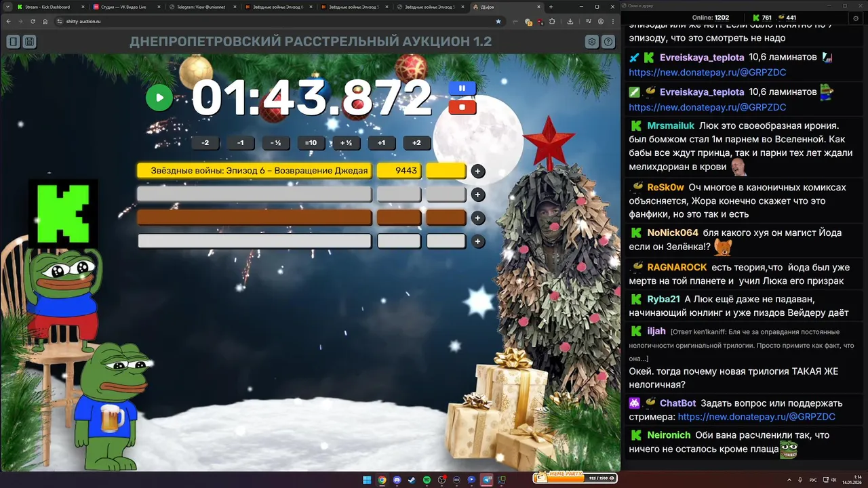Image resolution: width=868 pixels, height=488 pixels.
Task: Open Windows Start menu
Action: click(x=367, y=480)
